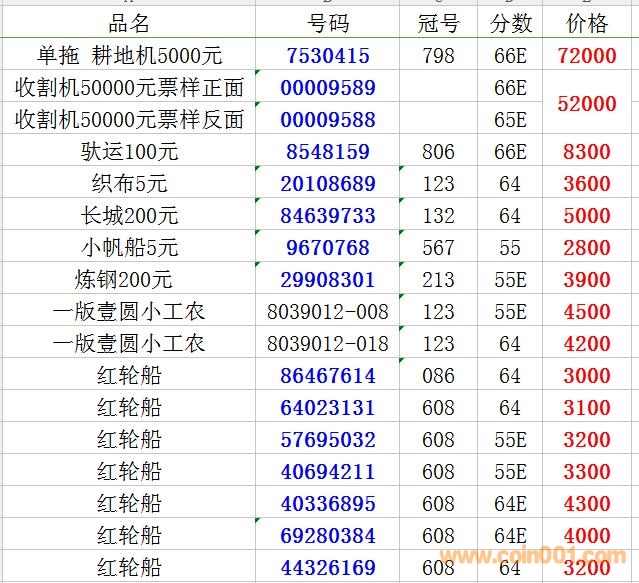Click the number cell 7530415
The width and height of the screenshot is (639, 583).
[328, 56]
